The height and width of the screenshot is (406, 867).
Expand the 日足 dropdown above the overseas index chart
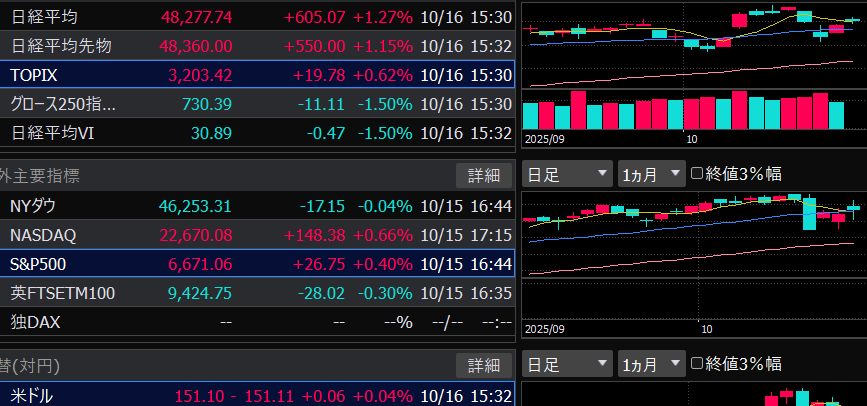[567, 174]
